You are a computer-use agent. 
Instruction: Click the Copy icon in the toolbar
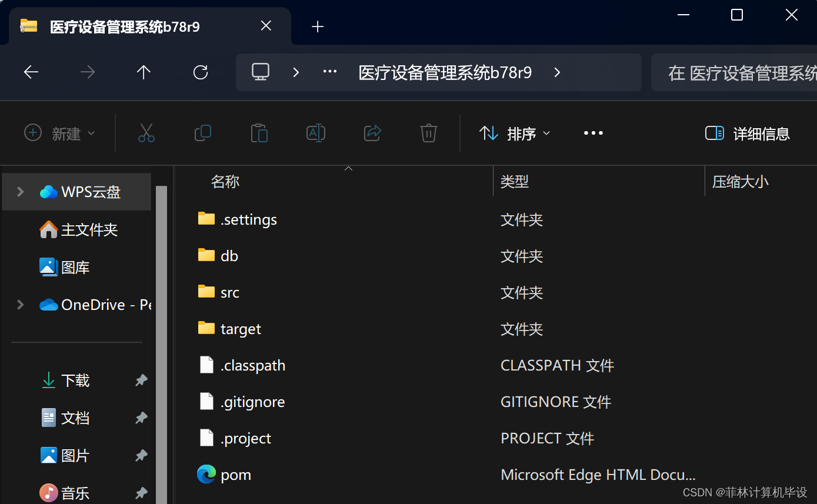pos(202,133)
